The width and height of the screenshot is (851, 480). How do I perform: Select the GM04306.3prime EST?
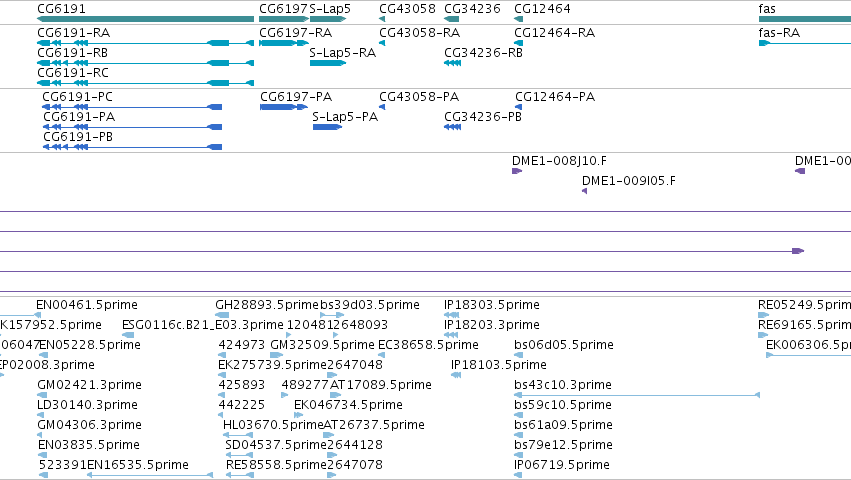coord(40,435)
